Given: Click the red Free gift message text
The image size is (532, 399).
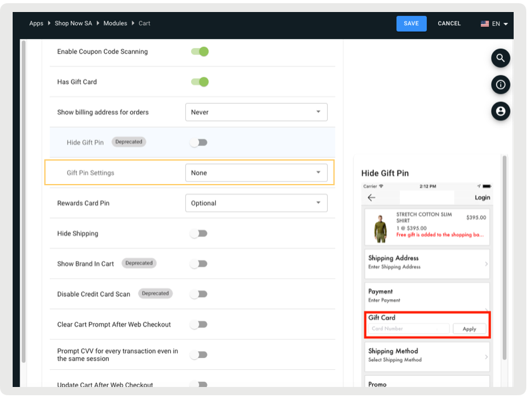Looking at the screenshot, I should pyautogui.click(x=440, y=235).
